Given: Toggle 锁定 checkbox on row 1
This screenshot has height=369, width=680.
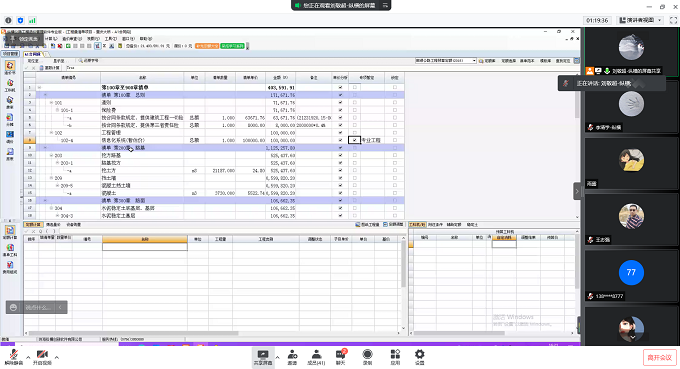Looking at the screenshot, I should 395,87.
